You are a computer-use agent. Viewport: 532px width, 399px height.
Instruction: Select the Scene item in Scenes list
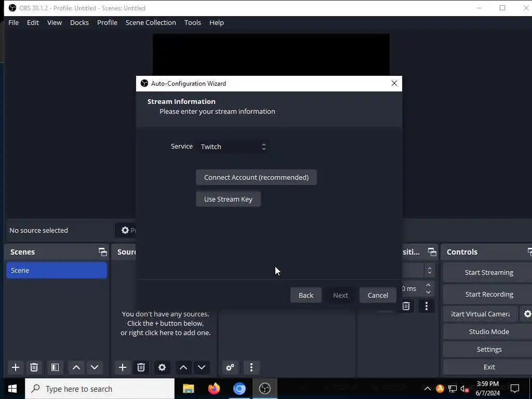[57, 270]
